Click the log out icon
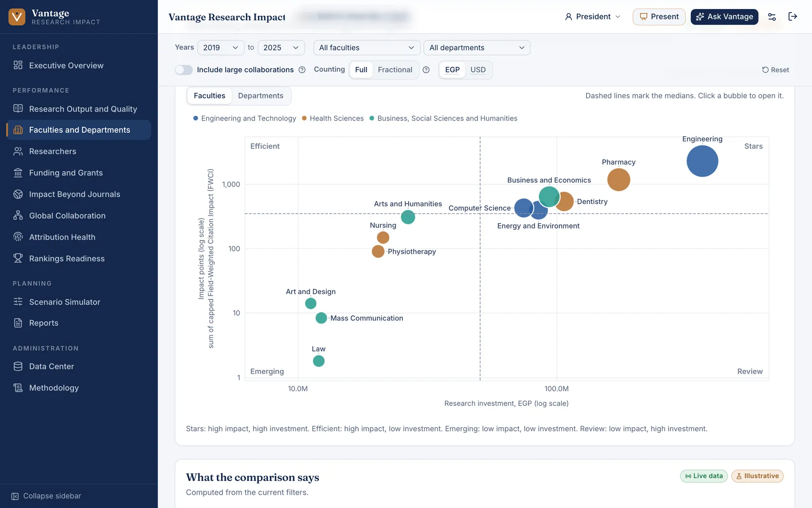This screenshot has height=508, width=812. click(793, 17)
